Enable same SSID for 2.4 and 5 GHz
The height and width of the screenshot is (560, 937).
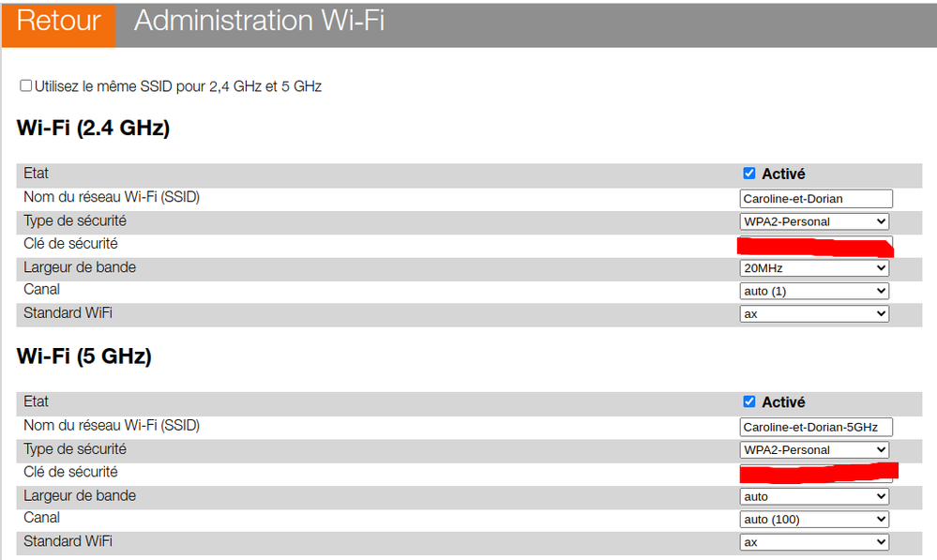(26, 86)
